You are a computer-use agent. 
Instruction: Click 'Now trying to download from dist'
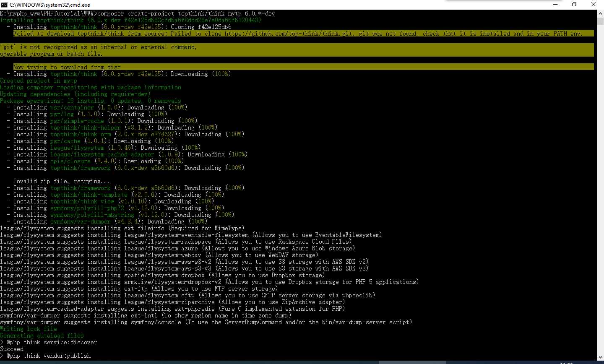point(67,67)
